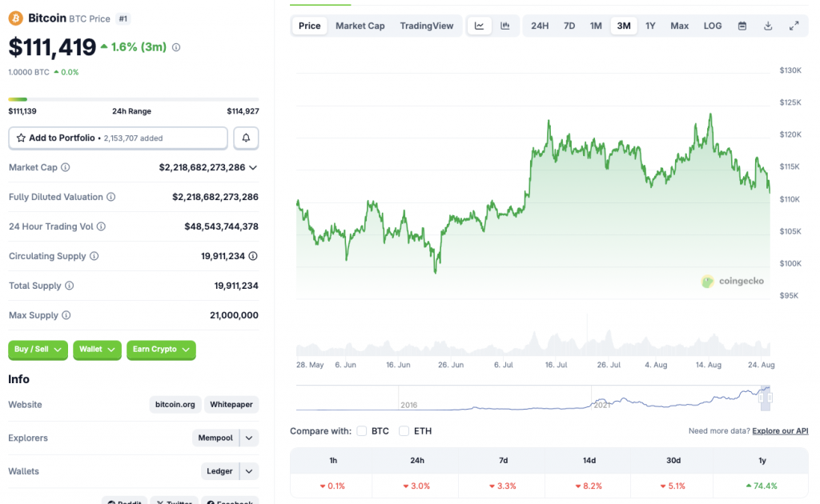This screenshot has height=504, width=820.
Task: Click the $114,927 range high value
Action: pos(243,111)
